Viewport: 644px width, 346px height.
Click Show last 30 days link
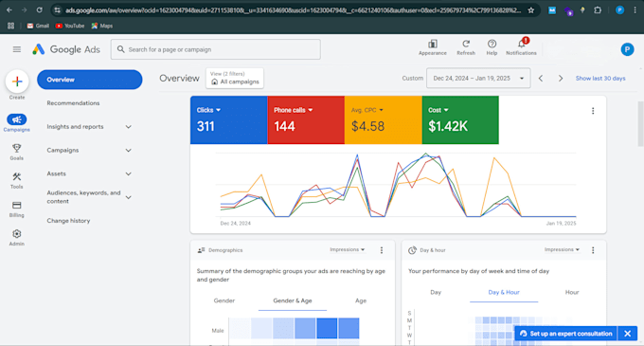[x=600, y=78]
